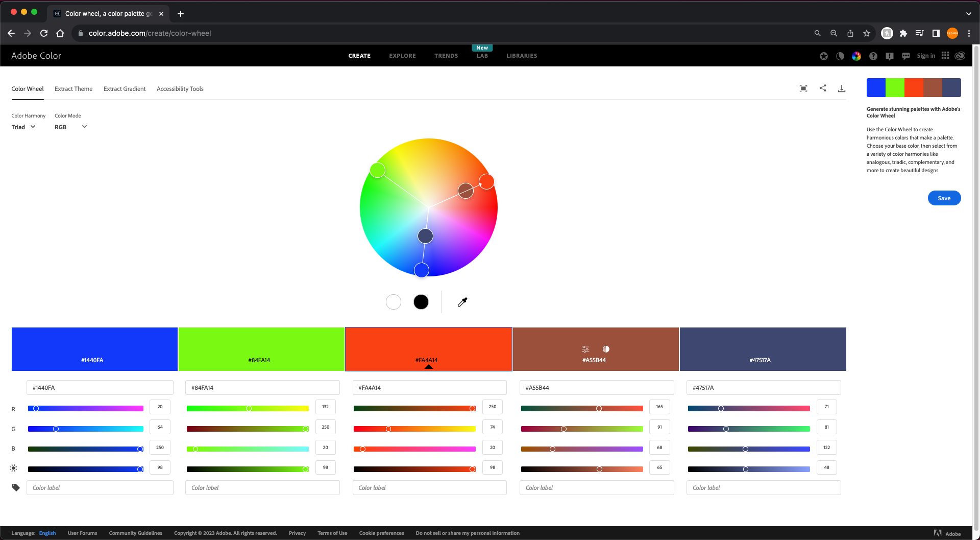Open the CREATE menu
Screen dimensions: 980x540
359,56
